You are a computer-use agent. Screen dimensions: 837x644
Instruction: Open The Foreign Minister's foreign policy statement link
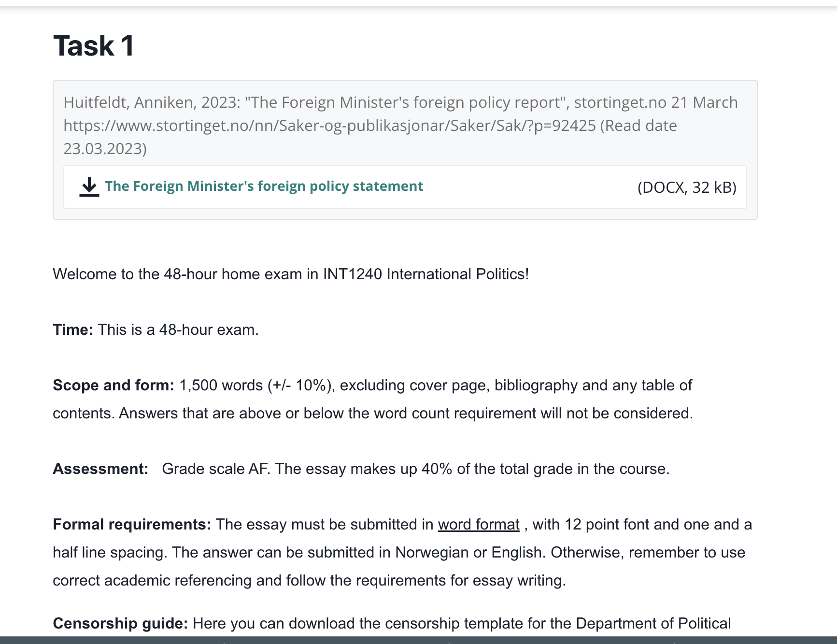264,186
